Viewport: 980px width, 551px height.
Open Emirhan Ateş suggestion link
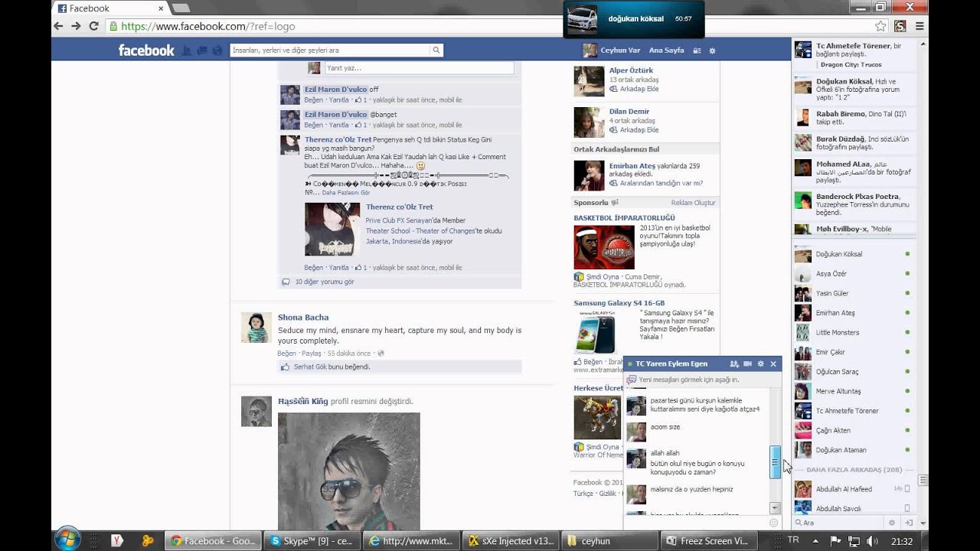pyautogui.click(x=632, y=166)
